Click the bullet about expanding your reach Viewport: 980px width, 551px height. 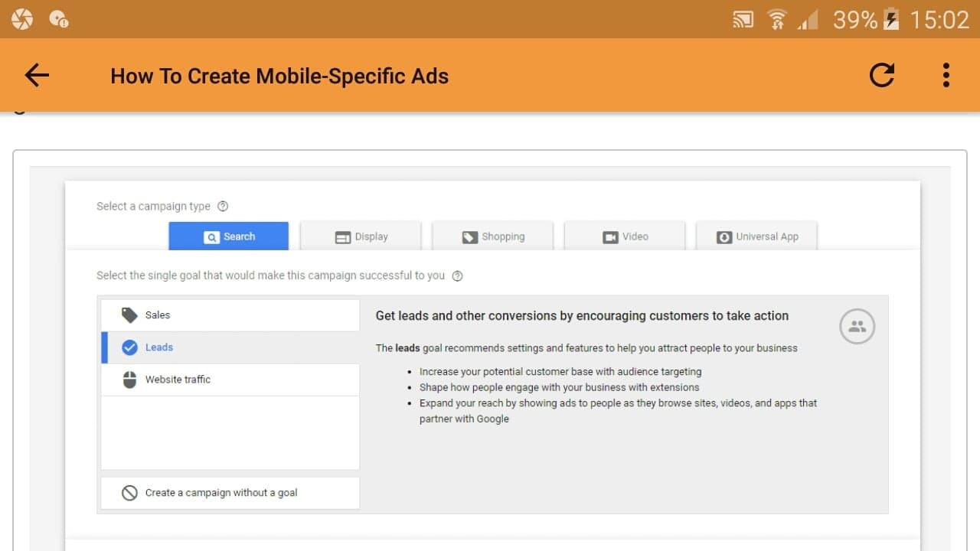pyautogui.click(x=618, y=411)
